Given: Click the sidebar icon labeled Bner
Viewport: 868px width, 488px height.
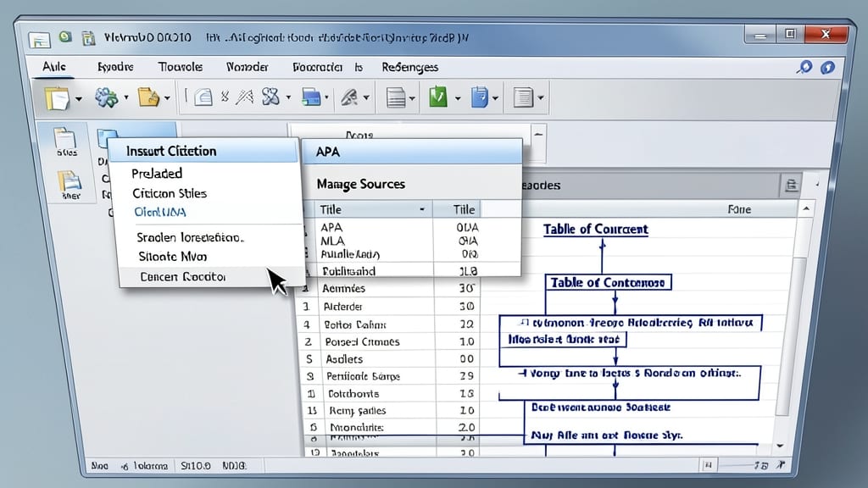Looking at the screenshot, I should click(70, 185).
